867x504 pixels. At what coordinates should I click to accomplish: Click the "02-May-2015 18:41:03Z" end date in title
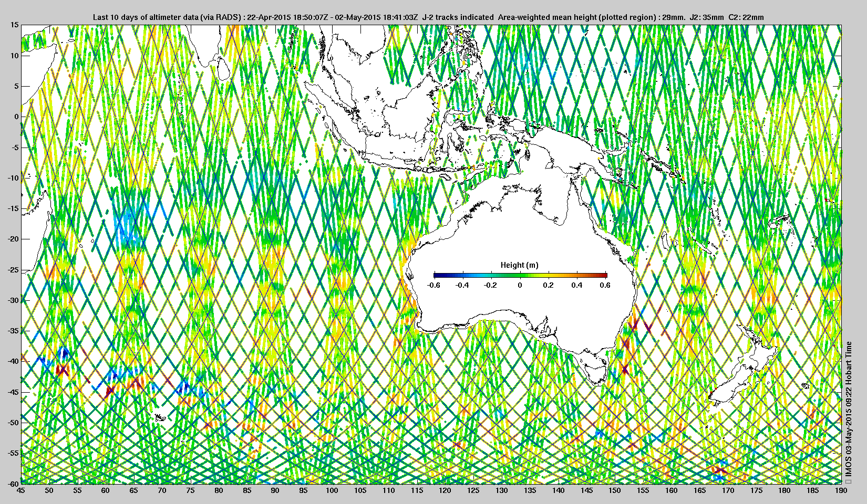coord(377,17)
